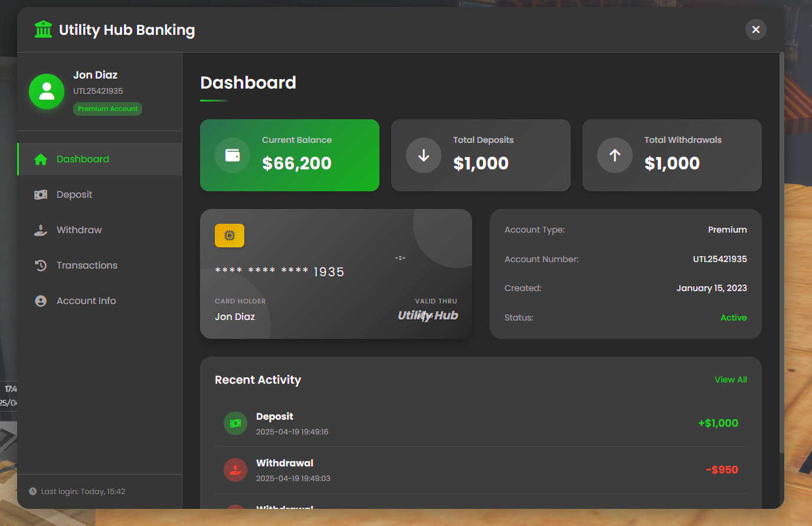Click the vertical scrollbar of the dashboard
The image size is (812, 526).
tap(782, 254)
